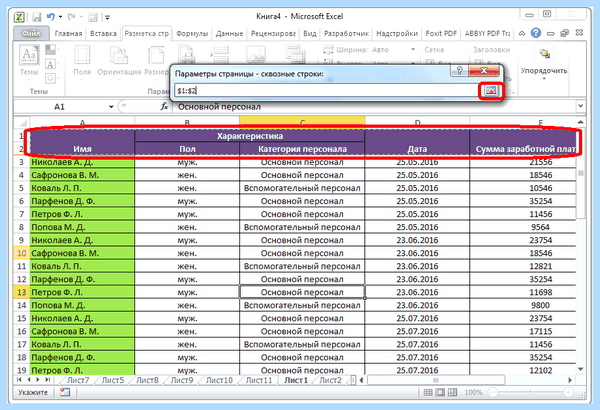
Task: Click the macro recording icon in status bar
Action: (x=65, y=392)
